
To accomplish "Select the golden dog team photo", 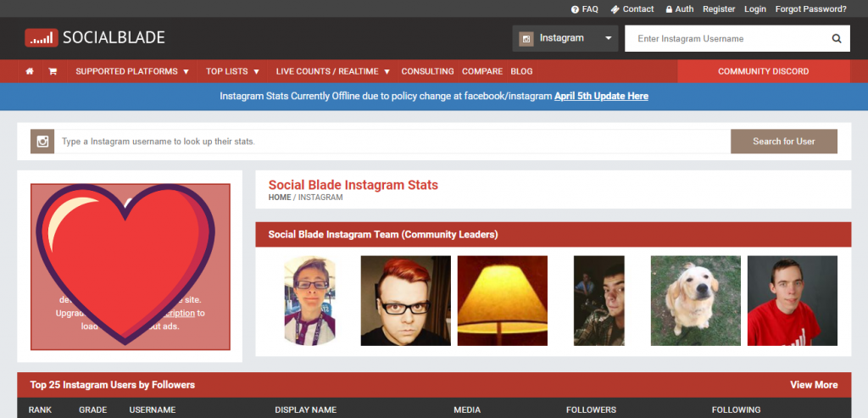I will pyautogui.click(x=696, y=301).
